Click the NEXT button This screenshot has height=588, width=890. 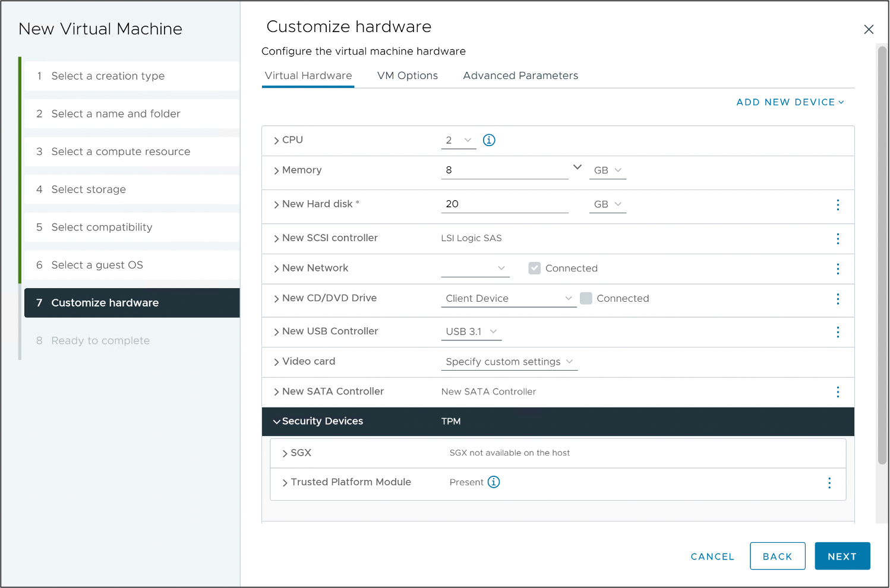click(x=842, y=556)
